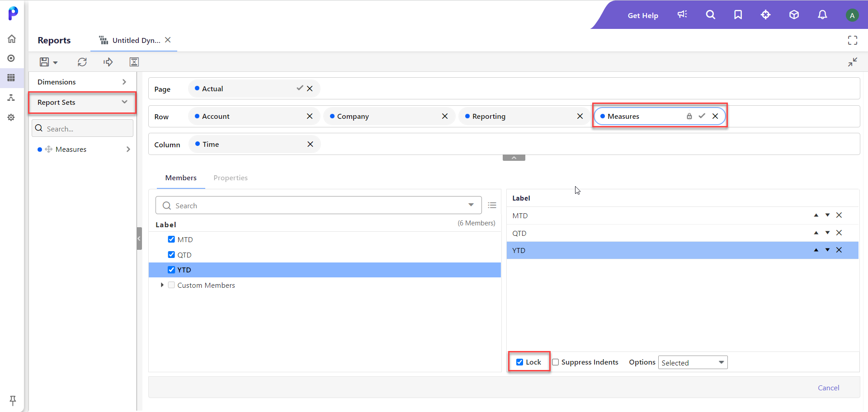Click the Excel export icon in toolbar

pyautogui.click(x=134, y=62)
